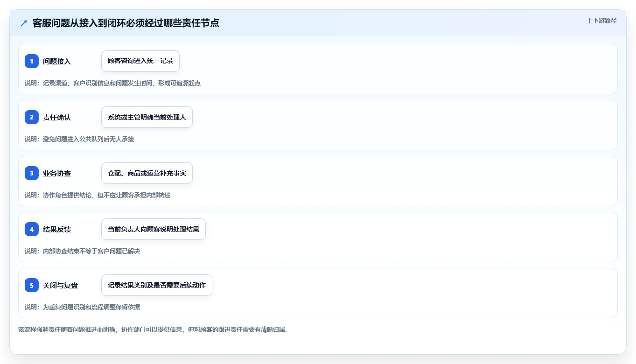This screenshot has width=636, height=364.
Task: Click the note 为重复问题识别和流程调整保留依据
Action: click(x=82, y=307)
